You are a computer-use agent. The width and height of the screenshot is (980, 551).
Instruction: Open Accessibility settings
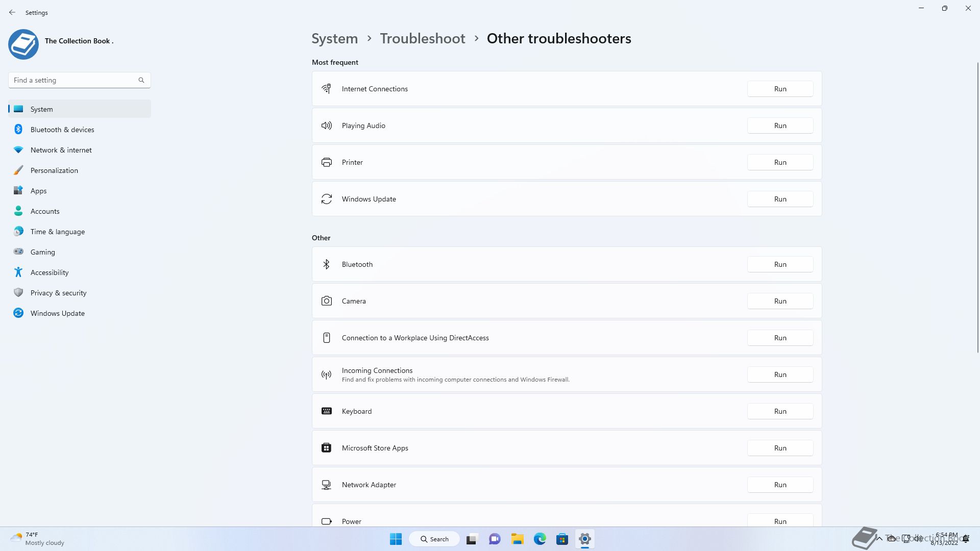[x=80, y=272]
